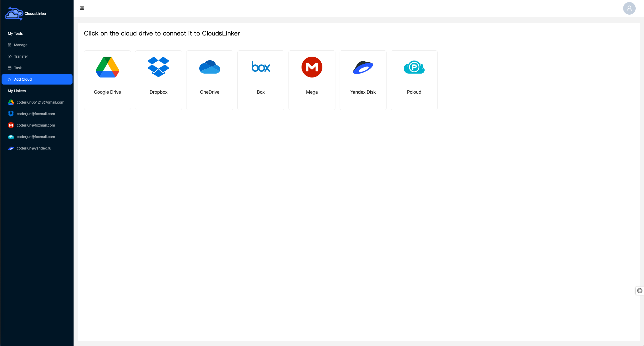The width and height of the screenshot is (644, 346).
Task: Open the coderjun651213@gmail.com linker
Action: 37,102
